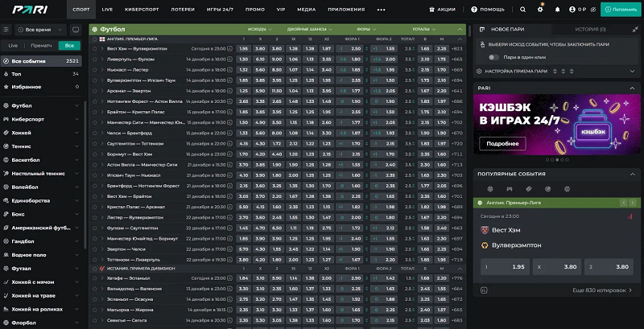Select the 'Прематч' filter option

(42, 46)
